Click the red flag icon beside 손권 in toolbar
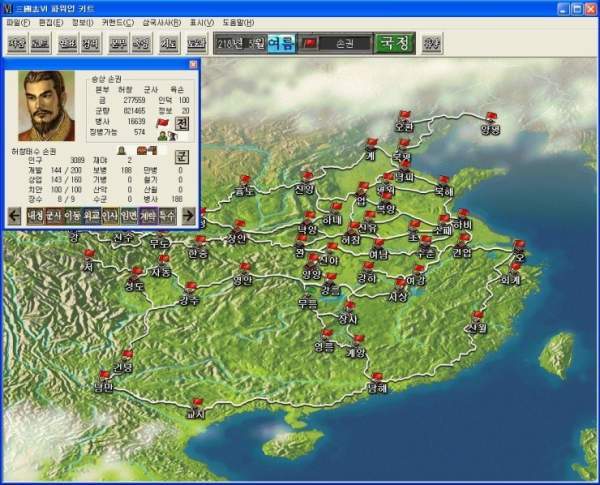This screenshot has width=600, height=485. pyautogui.click(x=309, y=43)
